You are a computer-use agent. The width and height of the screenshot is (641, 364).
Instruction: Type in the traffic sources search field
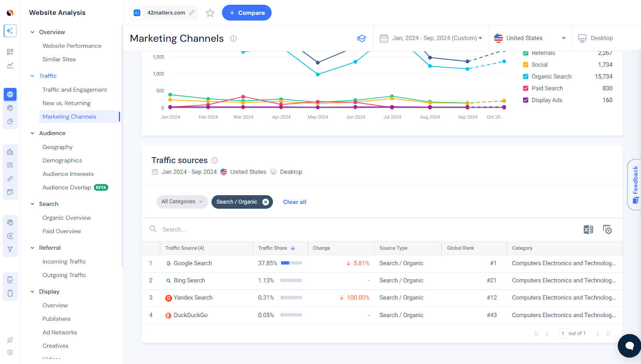[x=200, y=229]
